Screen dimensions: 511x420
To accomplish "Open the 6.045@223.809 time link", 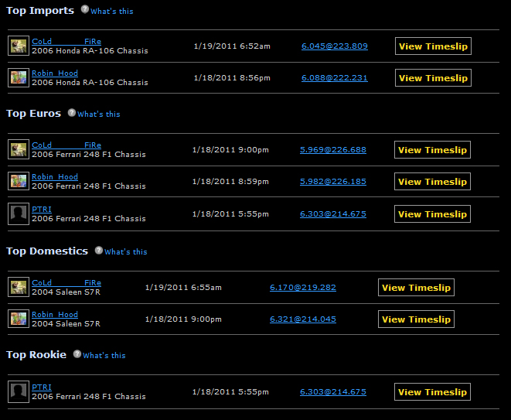I will click(334, 46).
